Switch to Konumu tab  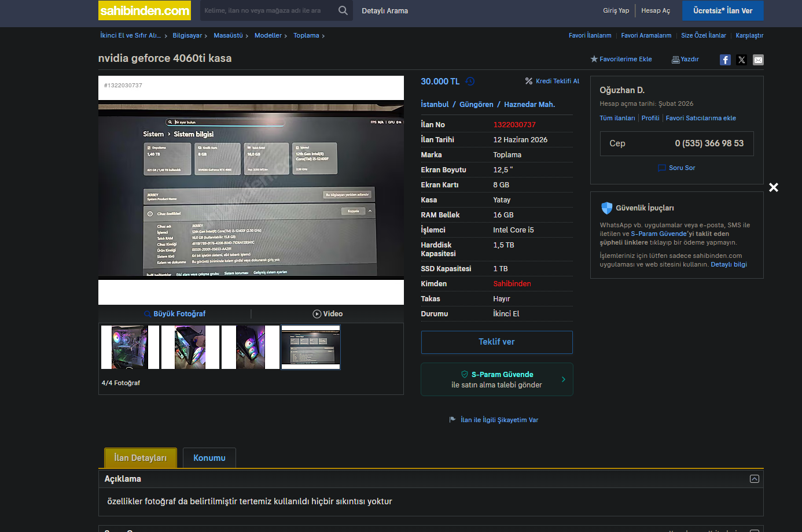(209, 458)
